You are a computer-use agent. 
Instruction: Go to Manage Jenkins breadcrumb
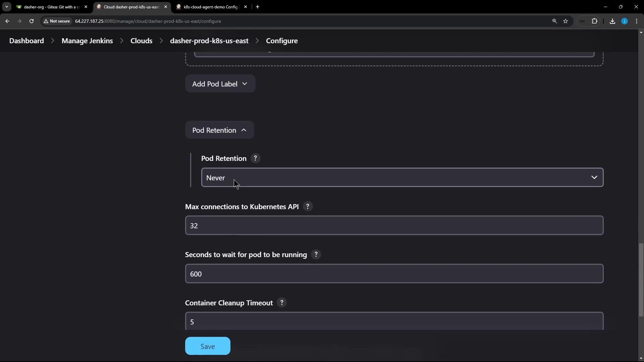click(x=87, y=41)
